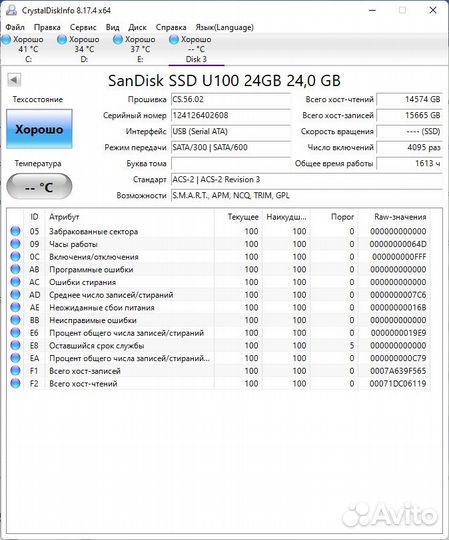This screenshot has width=449, height=540.
Task: Select the Среднее число записей/стираний text
Action: tap(111, 295)
